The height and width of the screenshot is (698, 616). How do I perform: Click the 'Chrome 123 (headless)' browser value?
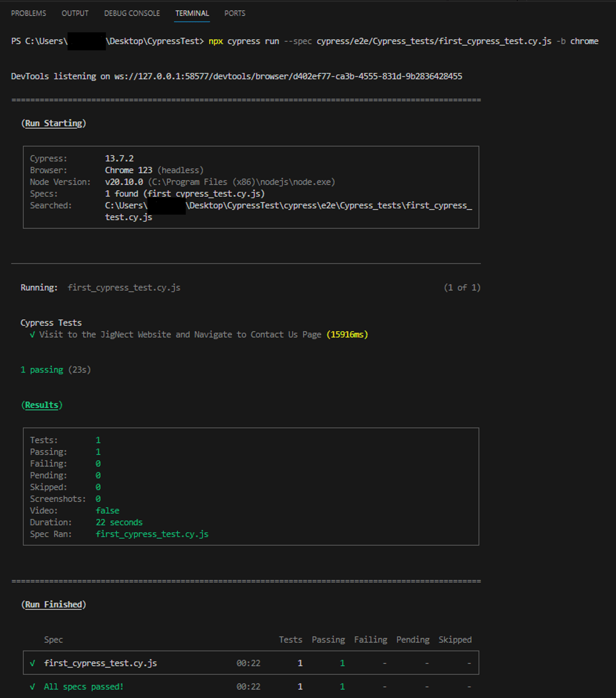(x=154, y=170)
